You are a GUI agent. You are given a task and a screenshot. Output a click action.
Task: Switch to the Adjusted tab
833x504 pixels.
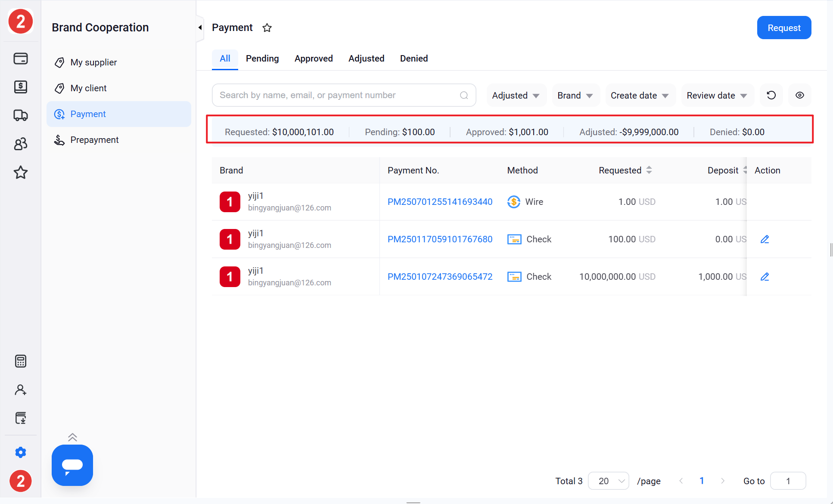366,59
